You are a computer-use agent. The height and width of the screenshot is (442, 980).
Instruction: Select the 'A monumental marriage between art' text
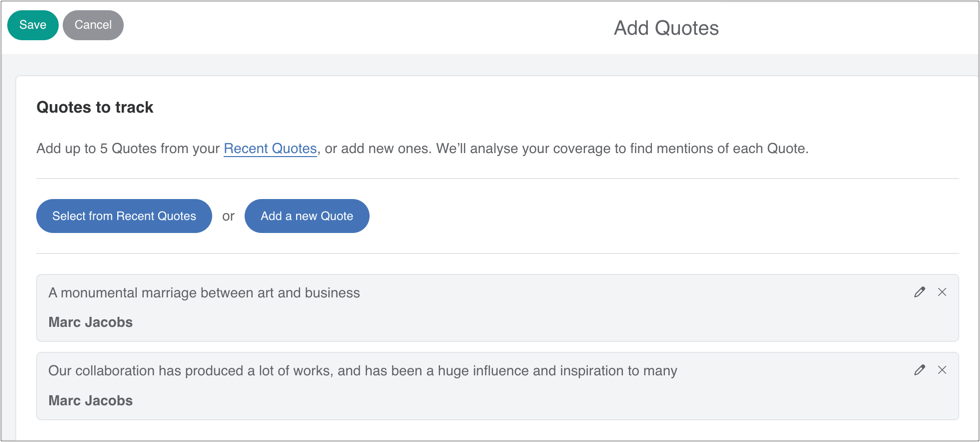click(204, 293)
